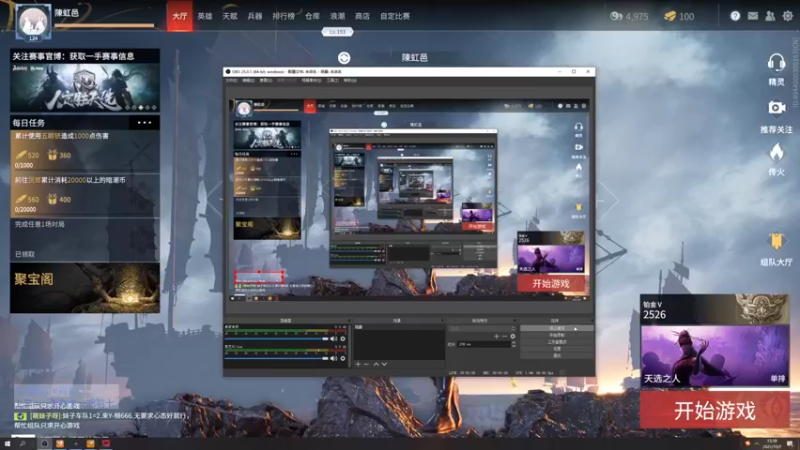Click OBS icon on the Windows taskbar
Screen dimensions: 800x450
coord(44,444)
